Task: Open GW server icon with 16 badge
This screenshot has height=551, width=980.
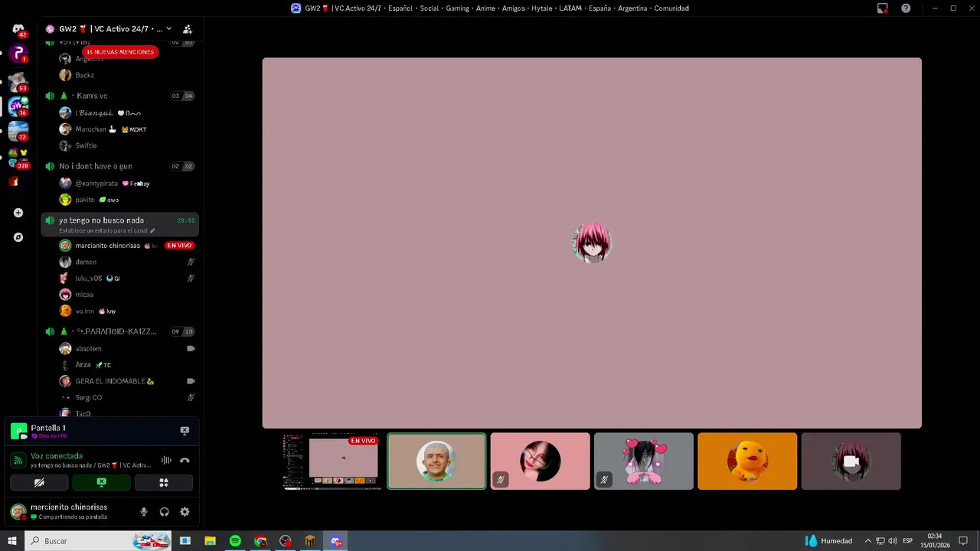Action: (x=18, y=106)
